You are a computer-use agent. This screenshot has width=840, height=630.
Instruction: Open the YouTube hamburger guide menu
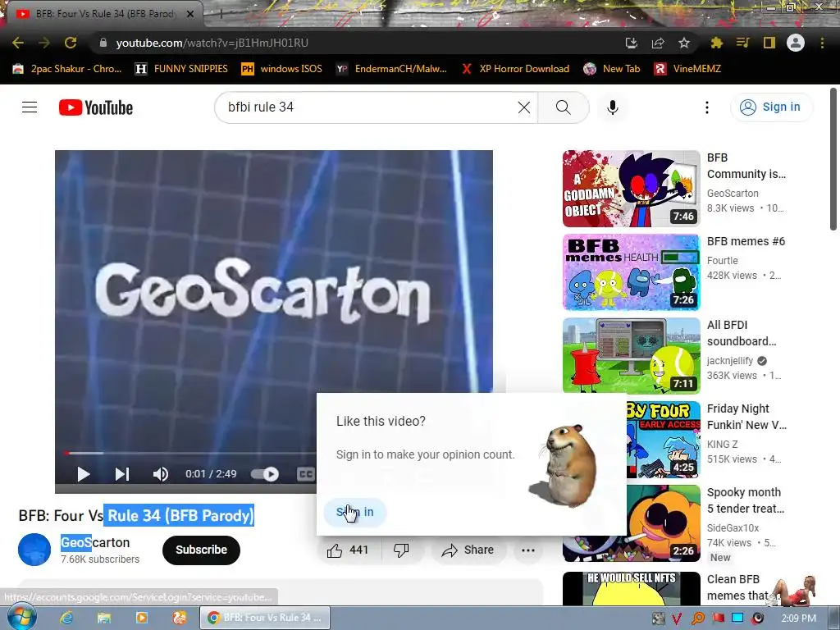[x=30, y=107]
